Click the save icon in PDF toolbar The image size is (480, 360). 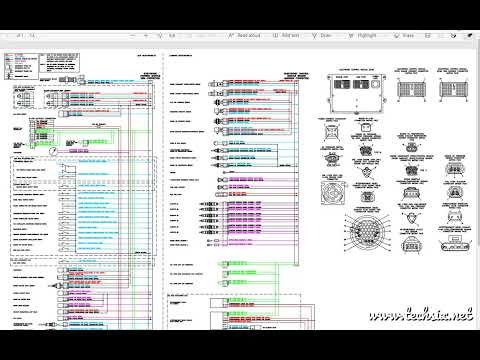tap(428, 35)
